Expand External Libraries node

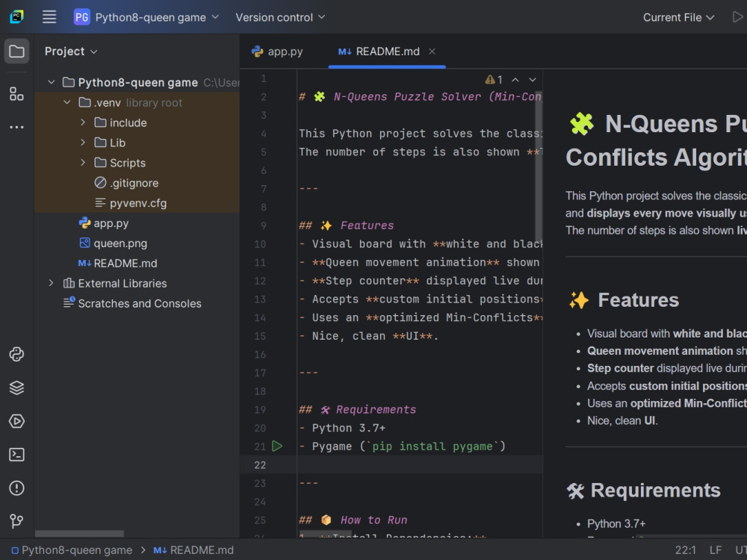tap(51, 283)
